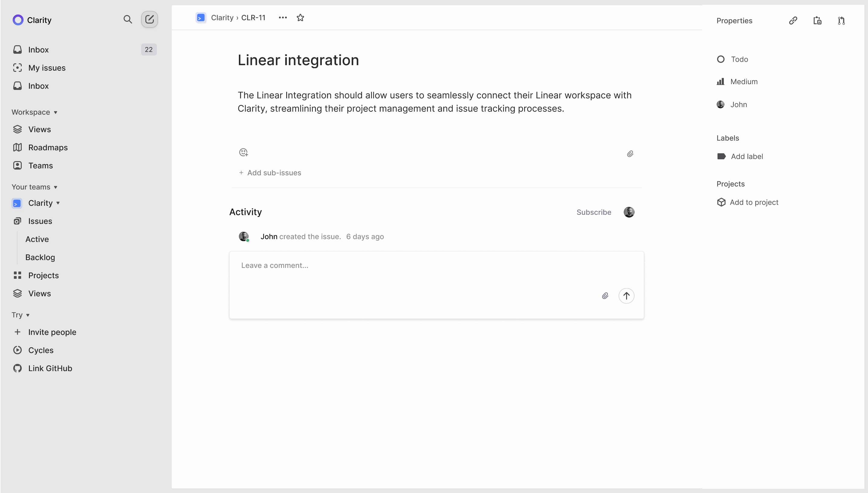Click the compose new issue icon
The width and height of the screenshot is (868, 493).
[x=149, y=19]
